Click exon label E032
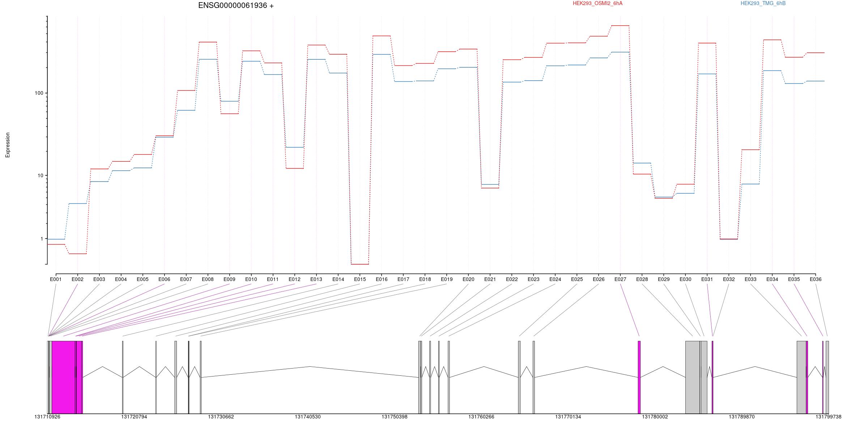 (x=729, y=279)
